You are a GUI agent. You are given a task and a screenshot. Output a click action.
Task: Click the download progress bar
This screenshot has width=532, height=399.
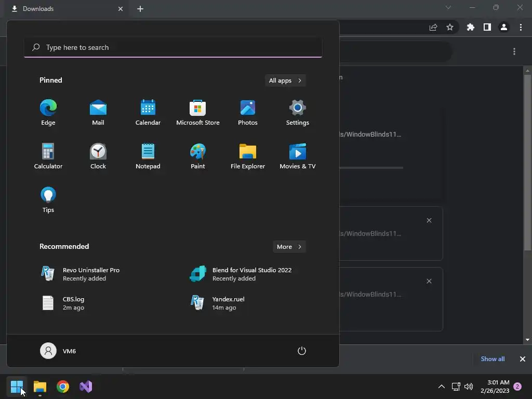(x=371, y=168)
